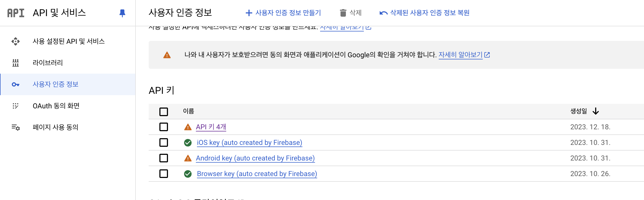Click warning icon beside API 키 4개

tap(188, 127)
